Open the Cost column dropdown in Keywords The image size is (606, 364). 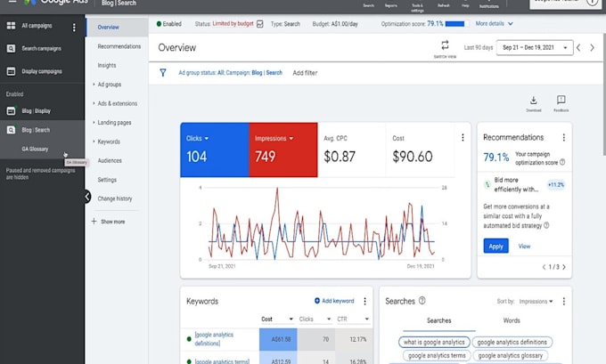click(291, 319)
